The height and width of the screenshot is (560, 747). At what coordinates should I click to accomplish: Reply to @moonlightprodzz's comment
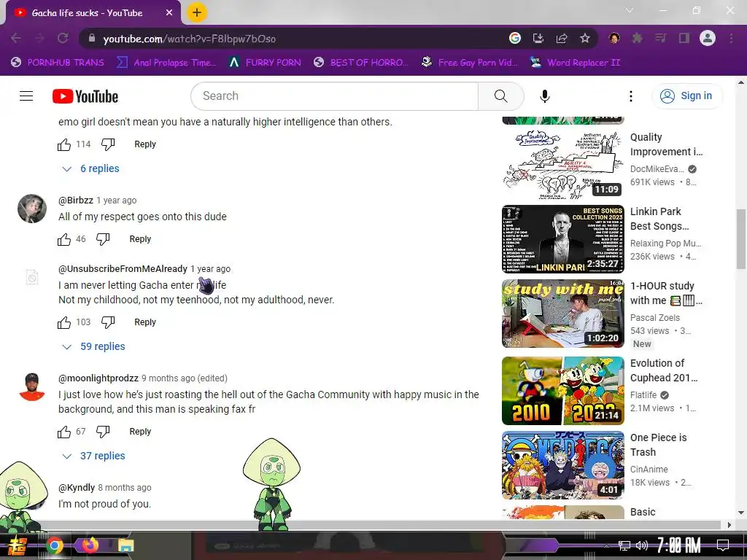(140, 432)
